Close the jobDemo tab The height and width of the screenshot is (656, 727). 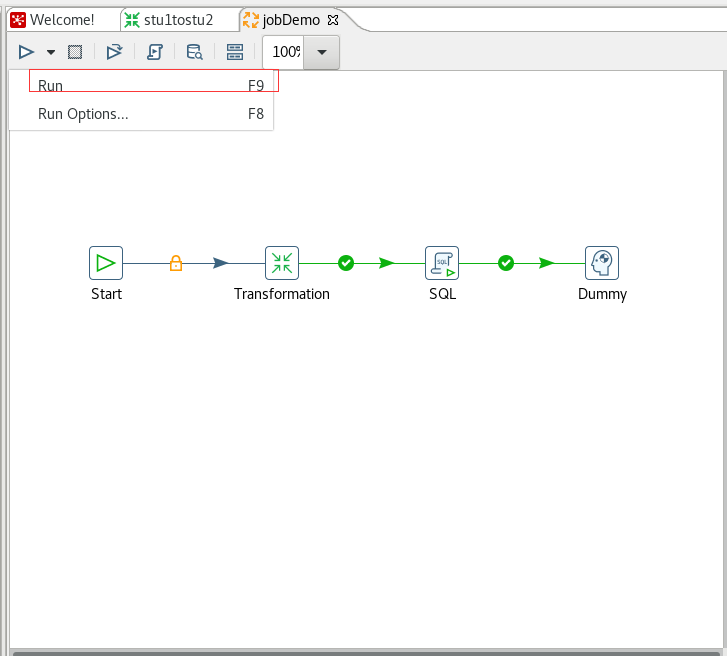[333, 20]
